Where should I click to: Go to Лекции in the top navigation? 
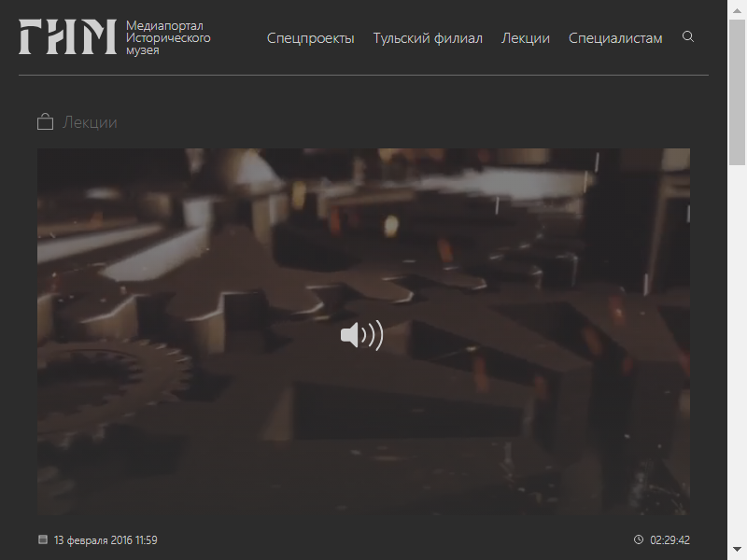coord(525,38)
